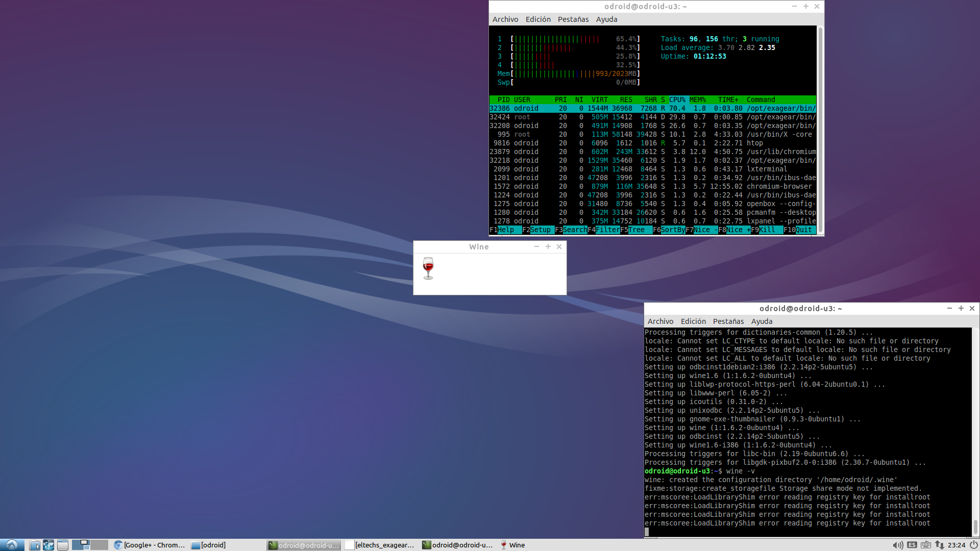Image resolution: width=980 pixels, height=551 pixels.
Task: Select the lxpanel --profile process row
Action: [x=653, y=221]
